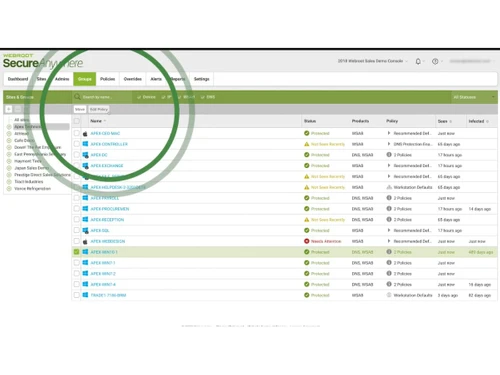Screen dimensions: 500x375
Task: Open the Settings tab
Action: coord(202,79)
